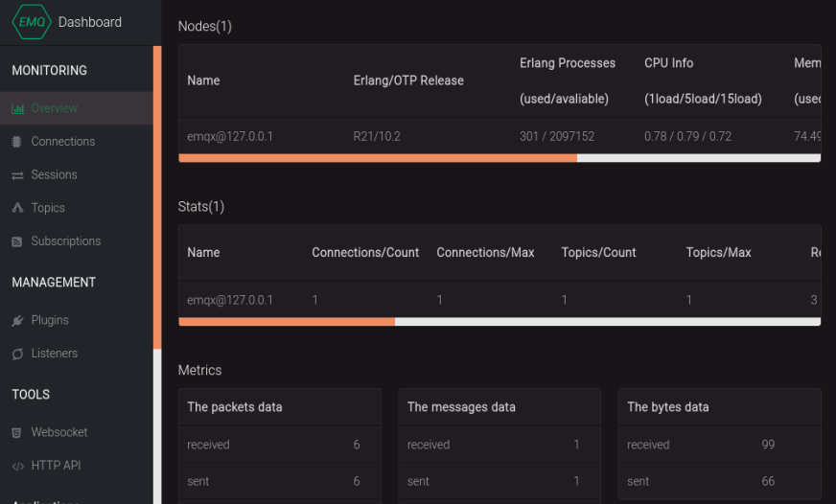Screen dimensions: 836x504
Task: Click the Sessions arrows icon
Action: coord(17,175)
